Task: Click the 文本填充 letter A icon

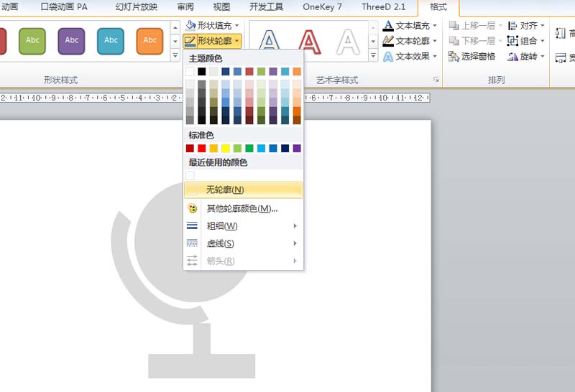Action: click(x=388, y=26)
